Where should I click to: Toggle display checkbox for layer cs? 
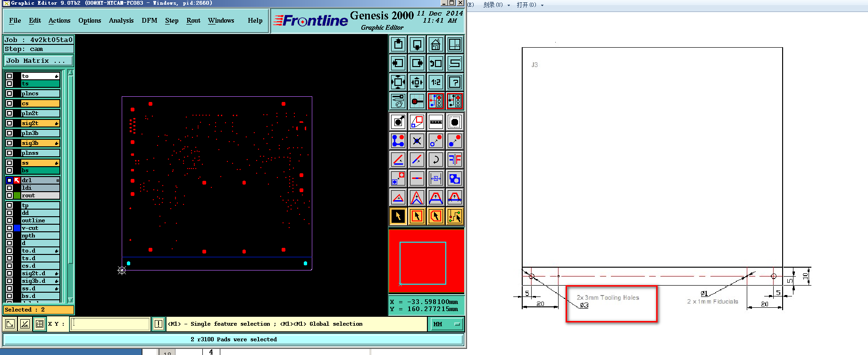[x=9, y=103]
